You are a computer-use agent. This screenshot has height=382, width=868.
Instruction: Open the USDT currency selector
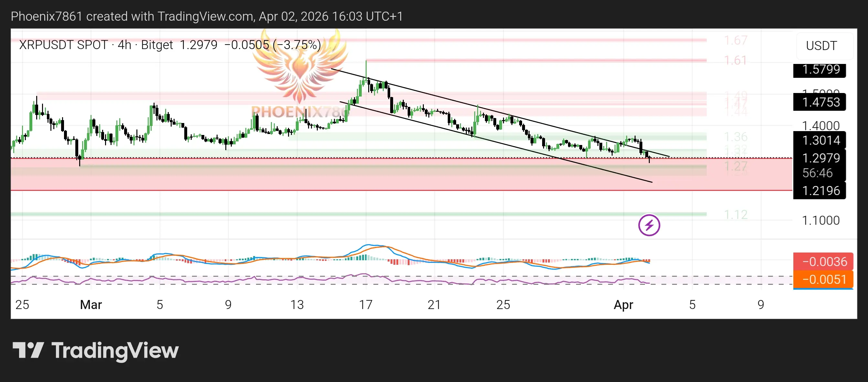(821, 46)
